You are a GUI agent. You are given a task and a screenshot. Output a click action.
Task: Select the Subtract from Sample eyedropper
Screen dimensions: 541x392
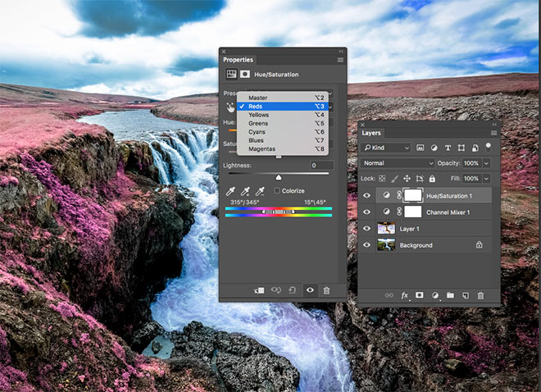[x=260, y=191]
